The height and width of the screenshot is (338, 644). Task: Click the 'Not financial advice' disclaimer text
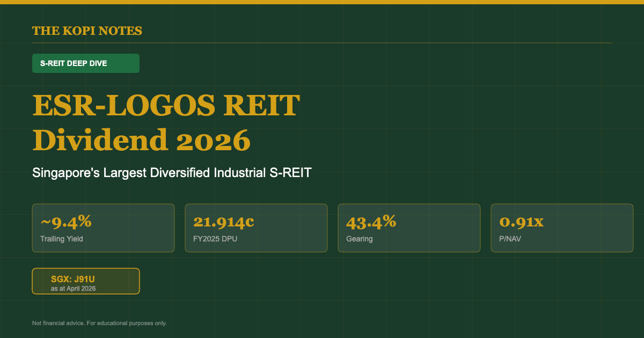click(x=99, y=323)
